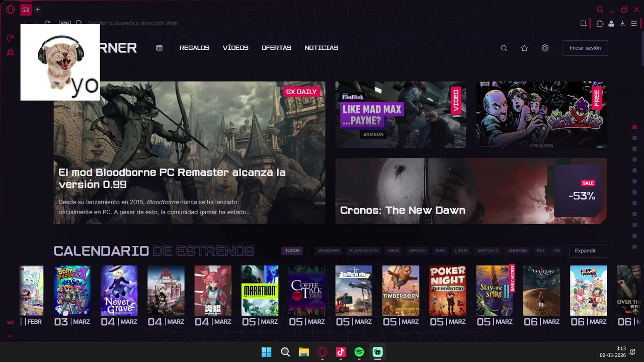This screenshot has width=644, height=362.
Task: Open the taskbar clock and date
Action: pos(613,352)
